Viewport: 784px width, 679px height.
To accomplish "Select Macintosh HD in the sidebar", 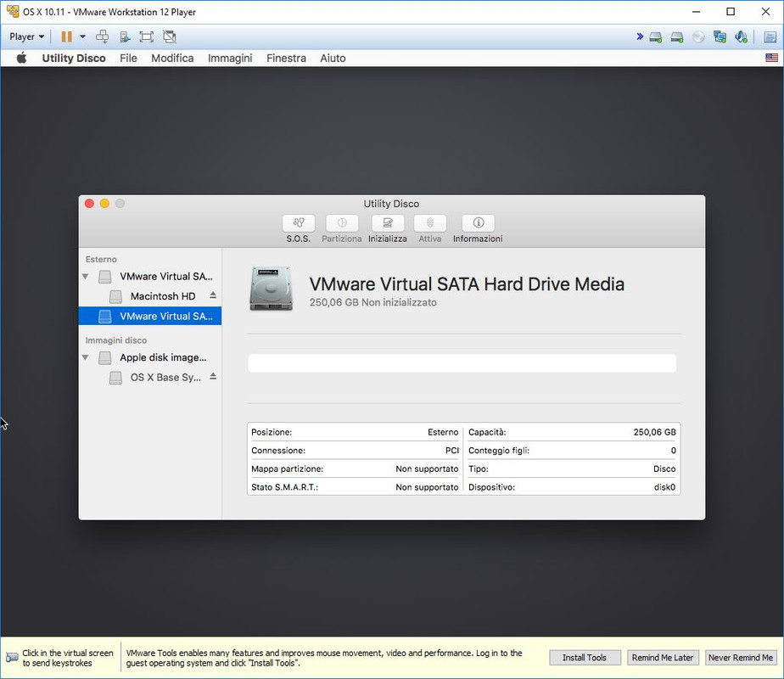I will click(150, 296).
